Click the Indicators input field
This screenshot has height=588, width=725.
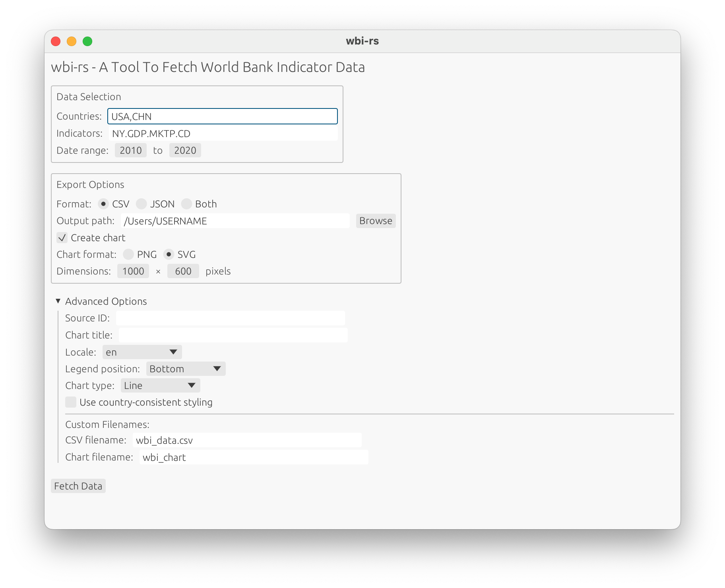pyautogui.click(x=223, y=133)
